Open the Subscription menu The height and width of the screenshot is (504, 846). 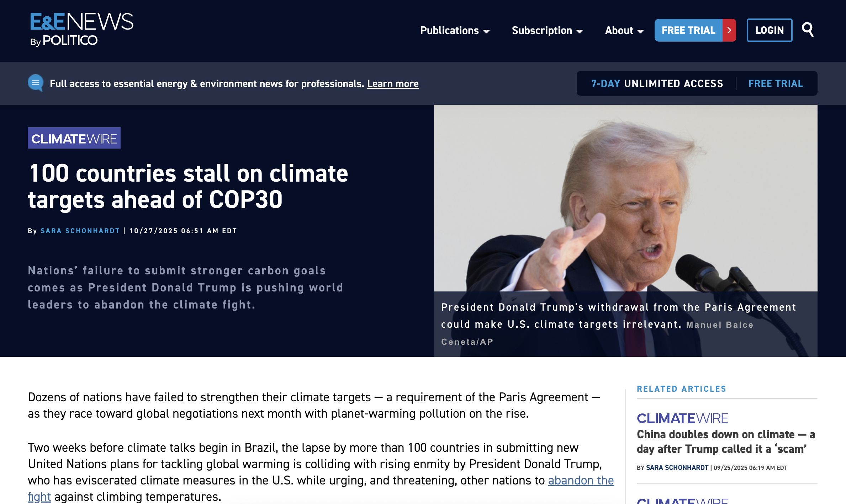point(541,31)
